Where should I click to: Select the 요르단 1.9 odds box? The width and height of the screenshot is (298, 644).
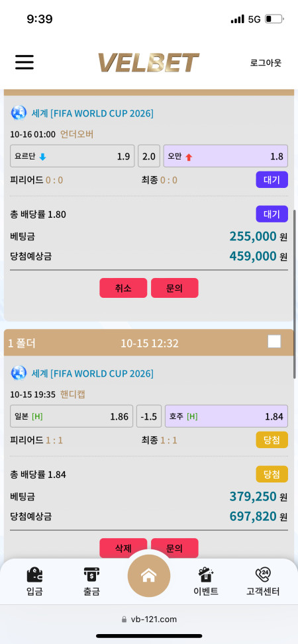72,156
